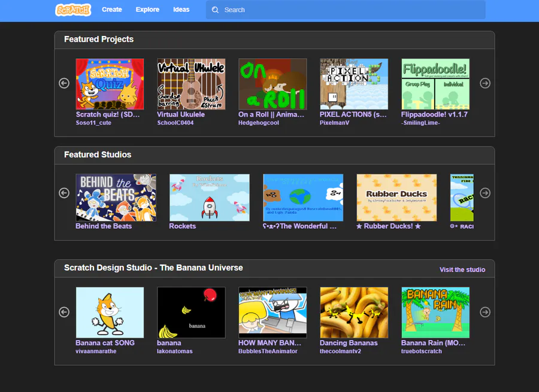
Task: Click the 'Visit the studio' link
Action: click(x=462, y=270)
